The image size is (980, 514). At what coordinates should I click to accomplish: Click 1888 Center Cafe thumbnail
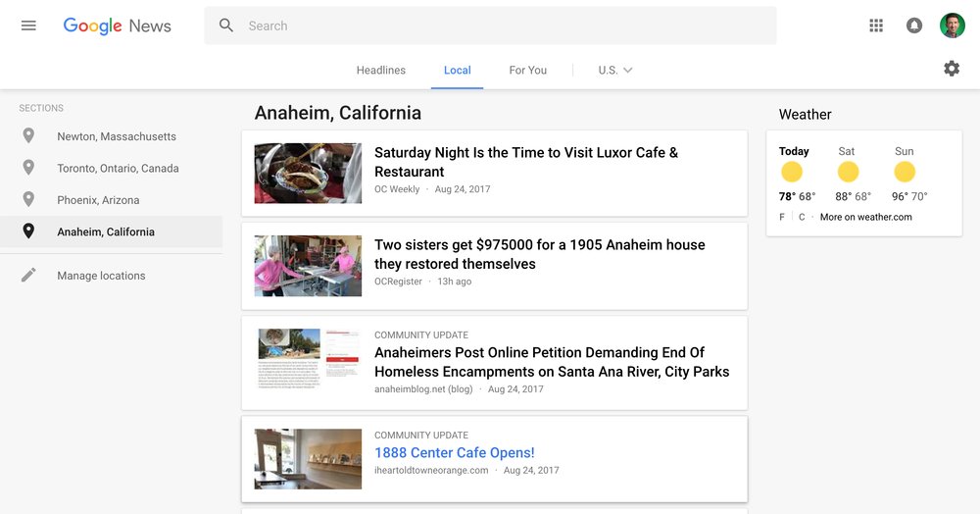click(x=308, y=459)
